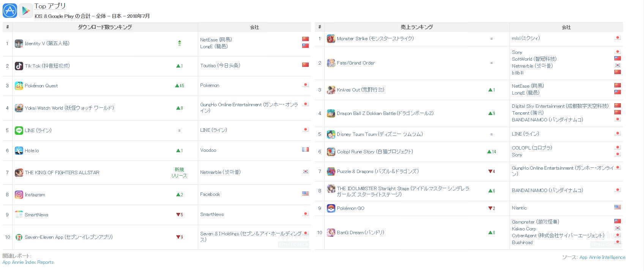Click the Fate/Grand Order app icon
Screen dimensions: 644x271
tap(331, 63)
